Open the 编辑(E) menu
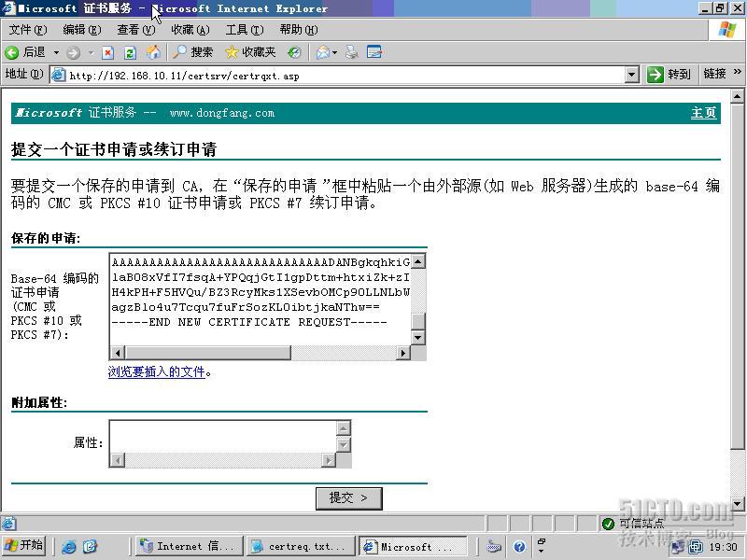Image resolution: width=747 pixels, height=560 pixels. [x=82, y=30]
